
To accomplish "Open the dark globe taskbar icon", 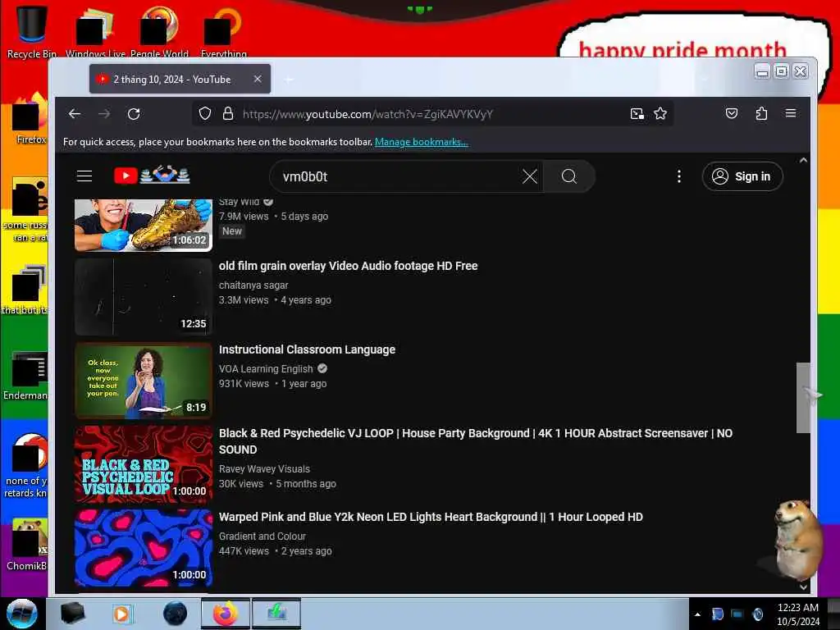I will click(x=176, y=614).
